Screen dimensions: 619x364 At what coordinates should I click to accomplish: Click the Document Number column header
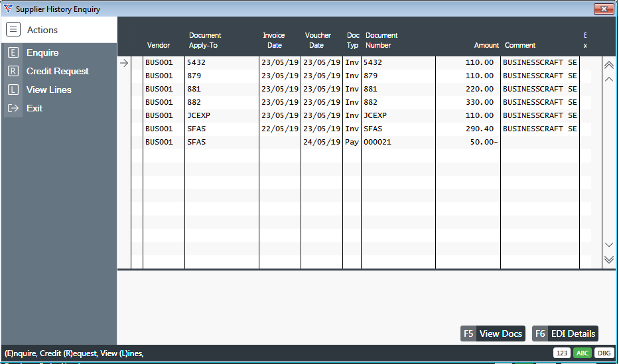pos(381,40)
